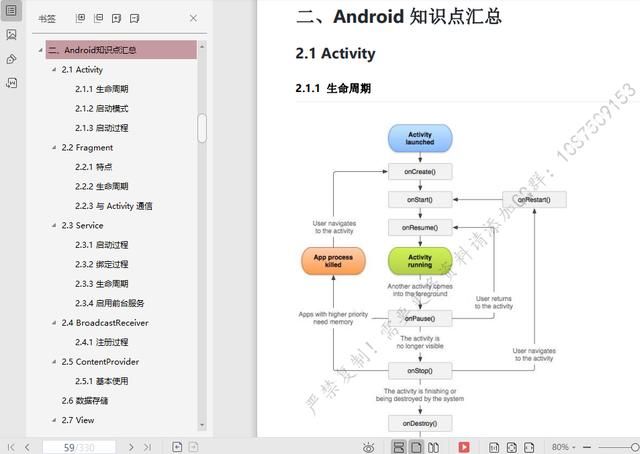Collapse the 2.5 ContentProvider bookmark node

[x=53, y=362]
